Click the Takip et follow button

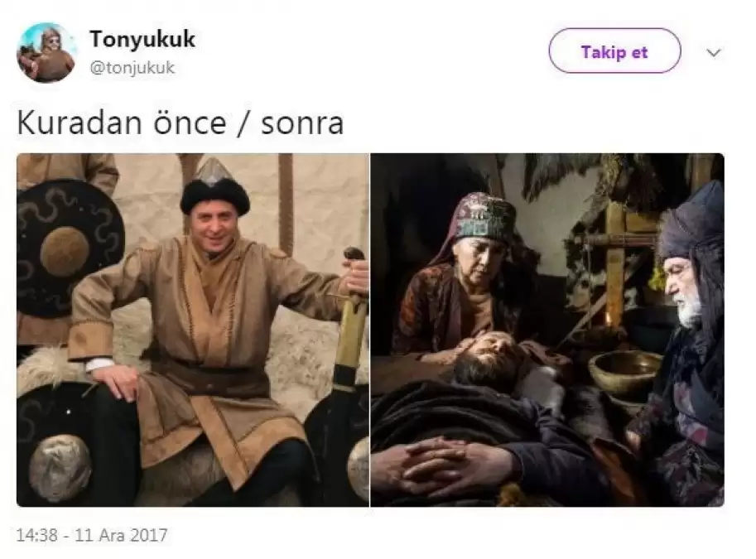[614, 51]
